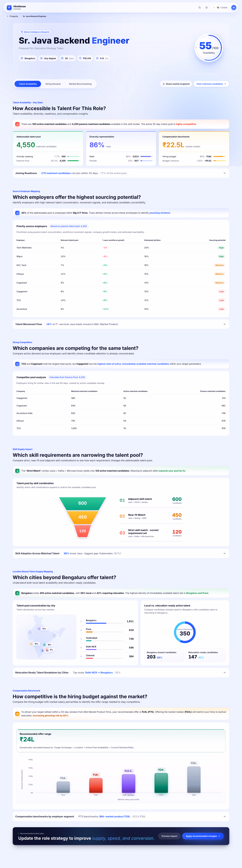Click the 'Calculate from Passive Pool: 4,200' chip
The image size is (242, 868).
click(x=67, y=377)
